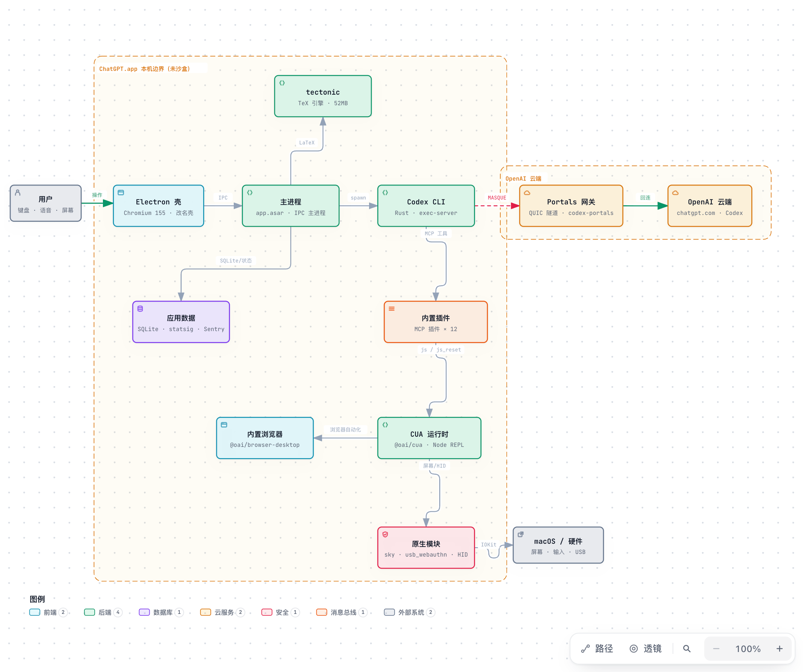Click external icon on macOS / 硬件 node

click(x=520, y=535)
